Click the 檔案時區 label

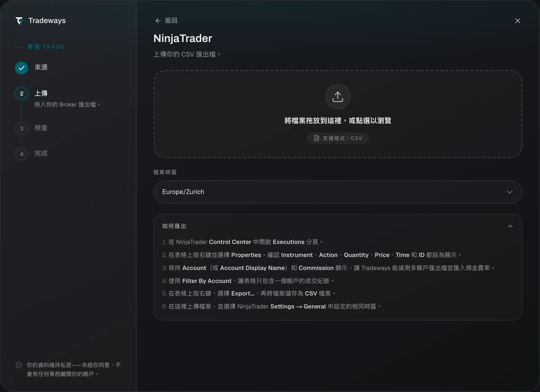pos(165,172)
